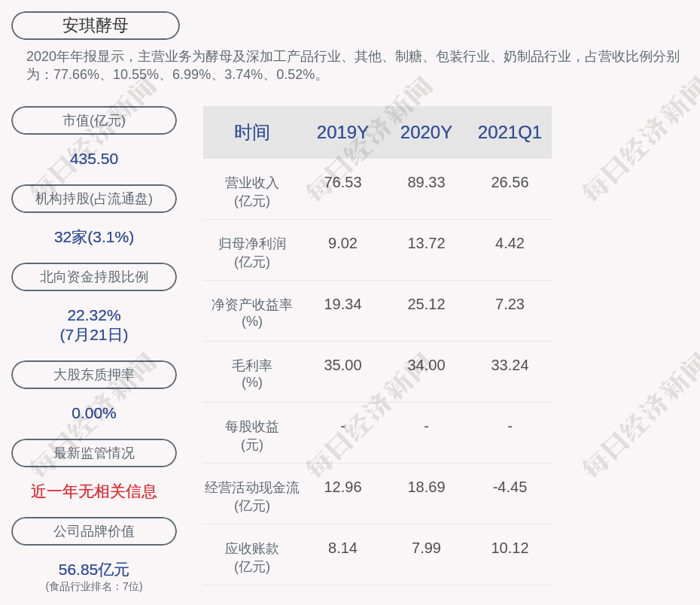Viewport: 700px width, 605px height.
Task: Click the 大股东质押率 label
Action: [94, 375]
